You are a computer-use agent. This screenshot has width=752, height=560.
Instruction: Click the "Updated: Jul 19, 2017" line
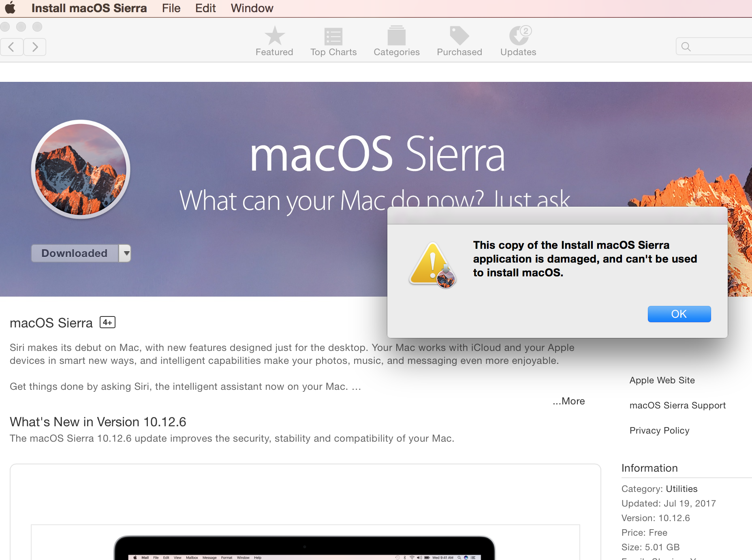[x=669, y=503]
